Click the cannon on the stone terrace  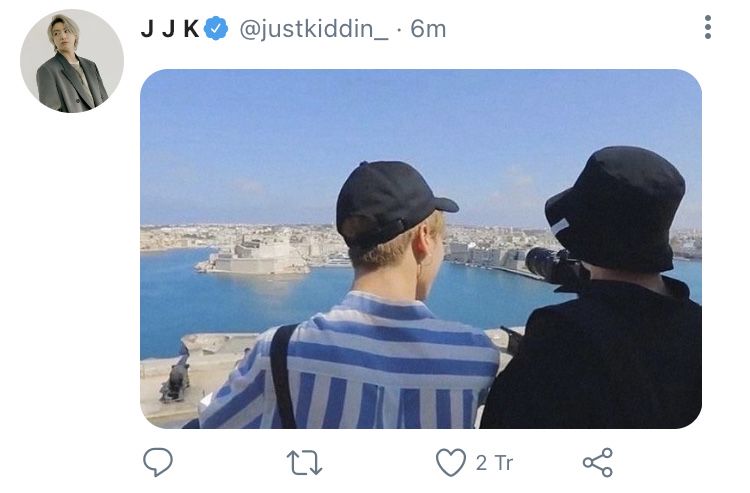175,378
